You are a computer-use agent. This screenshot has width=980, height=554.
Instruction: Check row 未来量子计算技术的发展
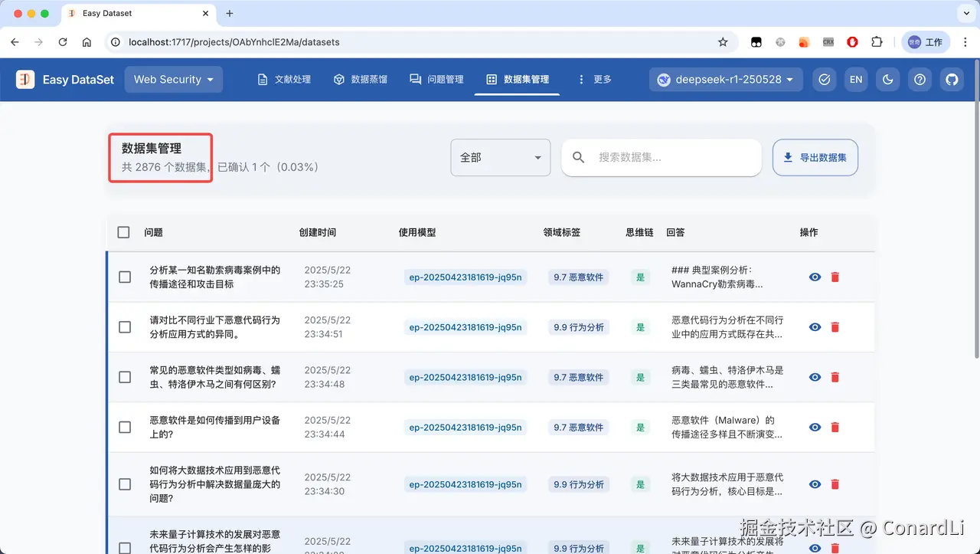[125, 548]
